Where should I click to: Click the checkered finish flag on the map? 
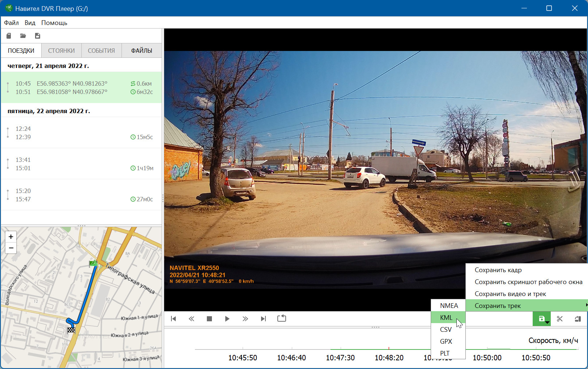click(x=71, y=330)
